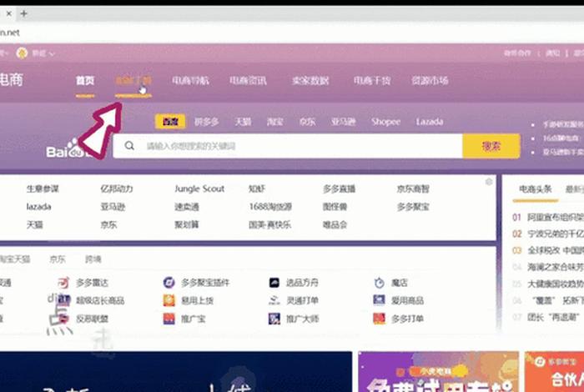Image resolution: width=584 pixels, height=392 pixels.
Task: Click the 多多打单 icon
Action: 379,319
